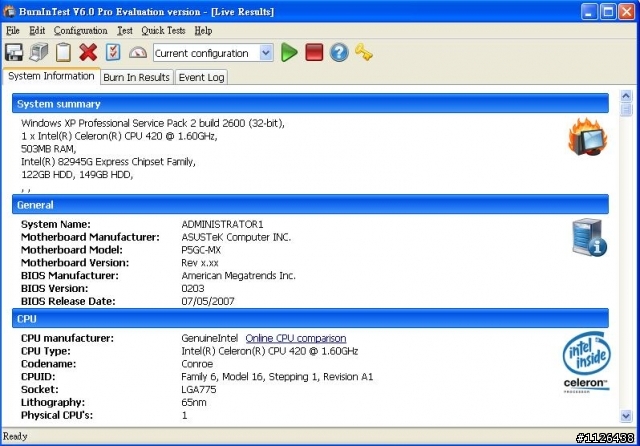Click the Rev x.xx motherboard version value
This screenshot has height=446, width=640.
tap(200, 263)
